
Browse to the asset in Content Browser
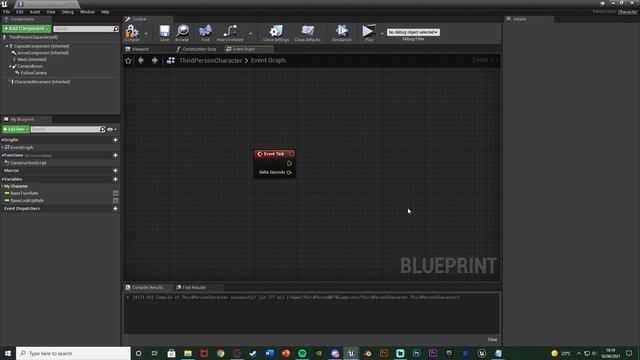tap(182, 32)
